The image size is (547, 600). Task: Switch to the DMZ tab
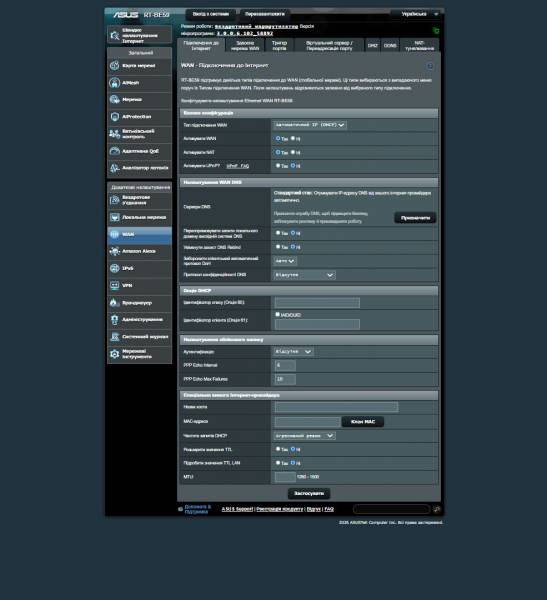click(x=372, y=46)
